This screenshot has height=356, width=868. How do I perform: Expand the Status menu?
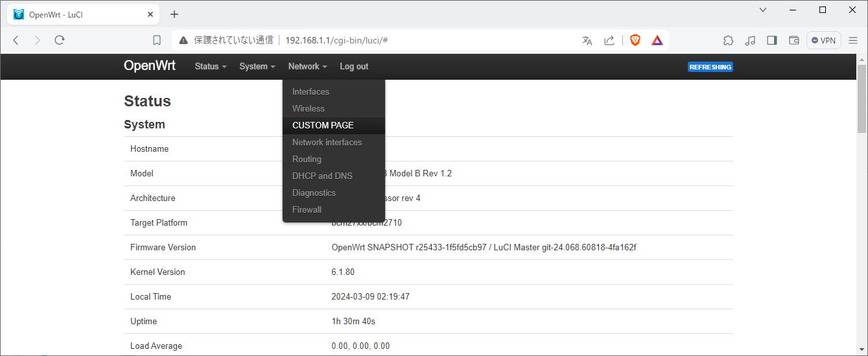[211, 67]
